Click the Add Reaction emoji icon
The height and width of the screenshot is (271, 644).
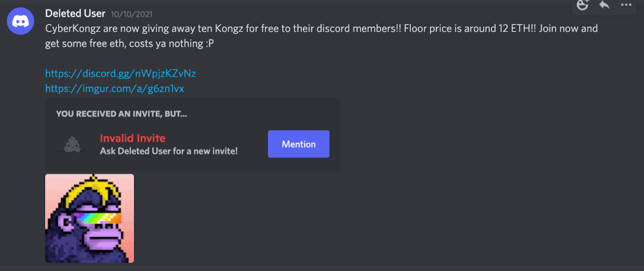(x=583, y=5)
